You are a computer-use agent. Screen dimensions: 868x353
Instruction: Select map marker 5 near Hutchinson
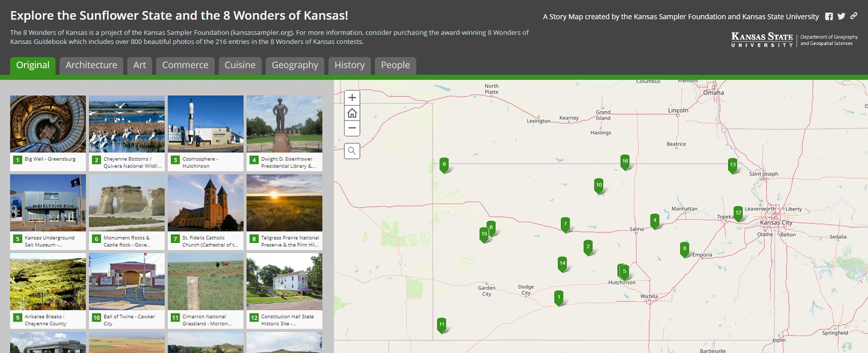(x=624, y=271)
